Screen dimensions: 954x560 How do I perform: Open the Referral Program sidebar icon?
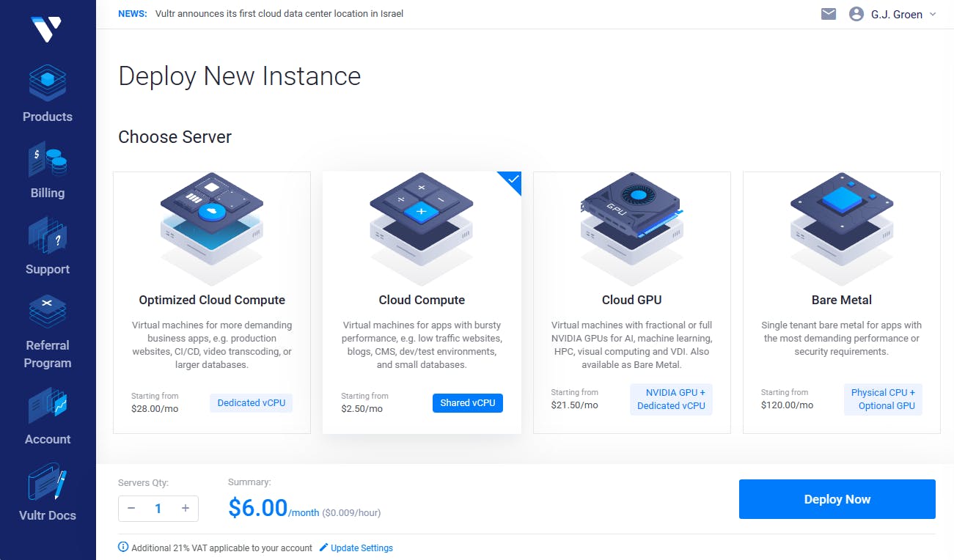pos(48,312)
